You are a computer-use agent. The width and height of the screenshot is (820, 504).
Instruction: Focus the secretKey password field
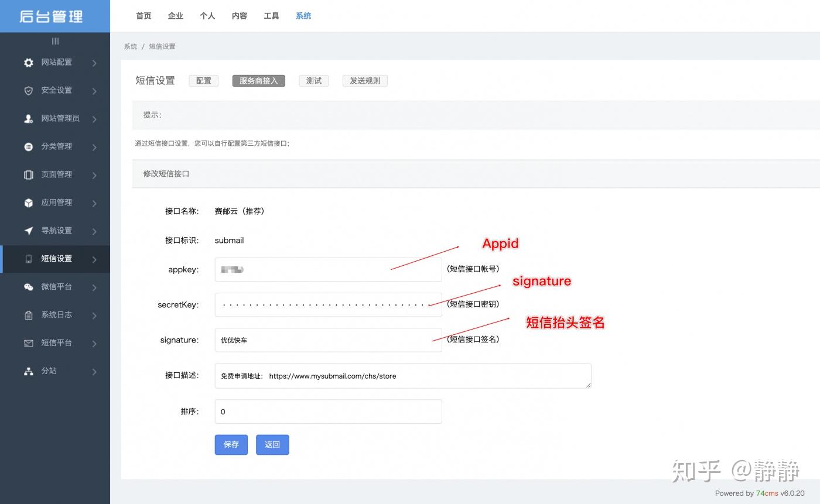point(328,305)
